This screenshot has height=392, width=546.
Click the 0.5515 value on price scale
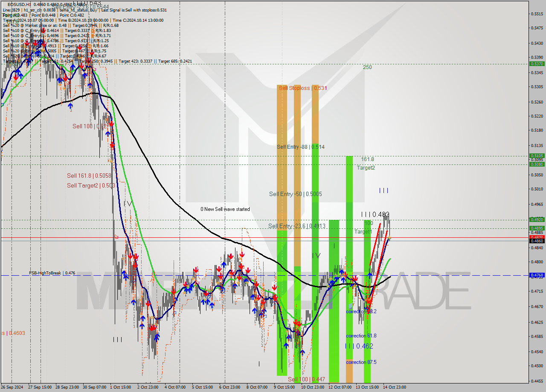point(537,14)
